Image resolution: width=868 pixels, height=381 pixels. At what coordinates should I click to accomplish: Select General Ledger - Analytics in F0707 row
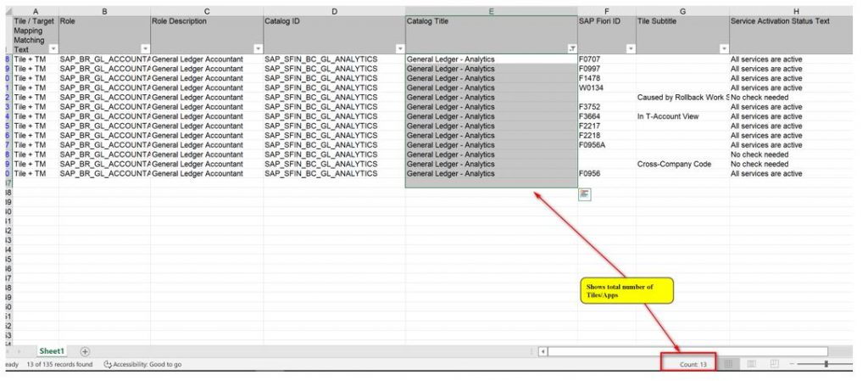click(491, 59)
